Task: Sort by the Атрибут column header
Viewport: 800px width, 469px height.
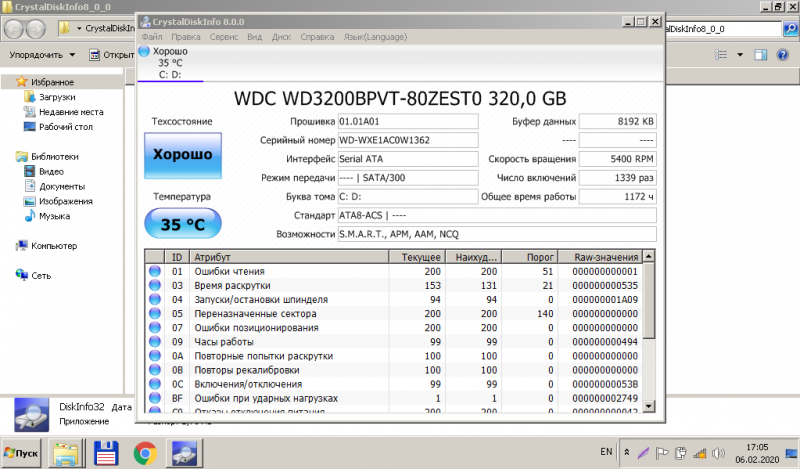Action: pos(289,257)
